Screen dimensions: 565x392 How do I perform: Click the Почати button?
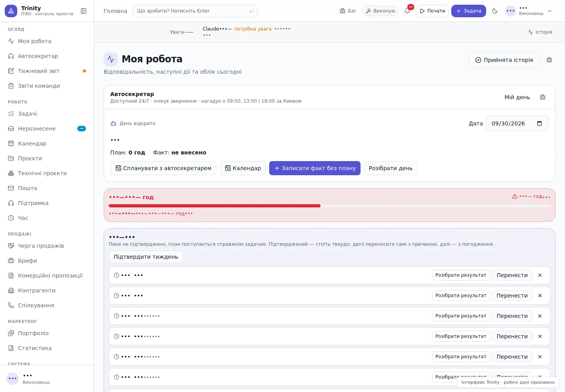pos(432,11)
